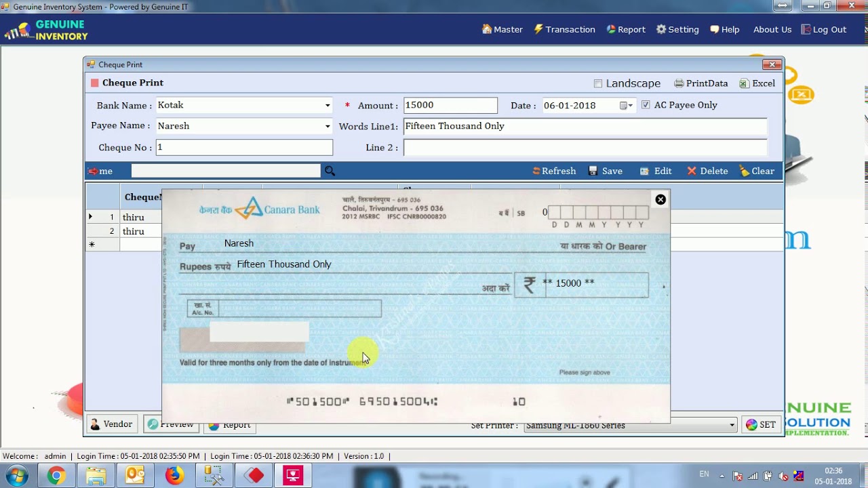868x488 pixels.
Task: Click the Refresh button
Action: pos(554,171)
